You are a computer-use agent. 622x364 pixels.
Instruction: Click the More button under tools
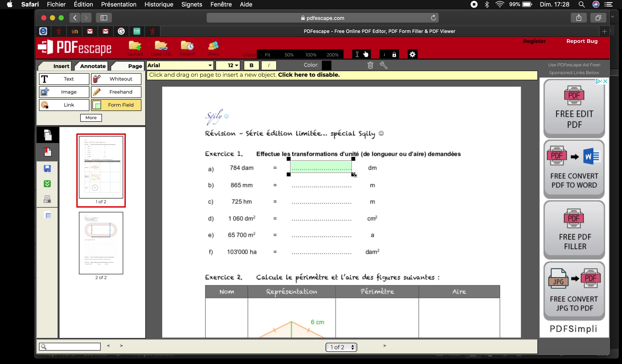coord(91,118)
